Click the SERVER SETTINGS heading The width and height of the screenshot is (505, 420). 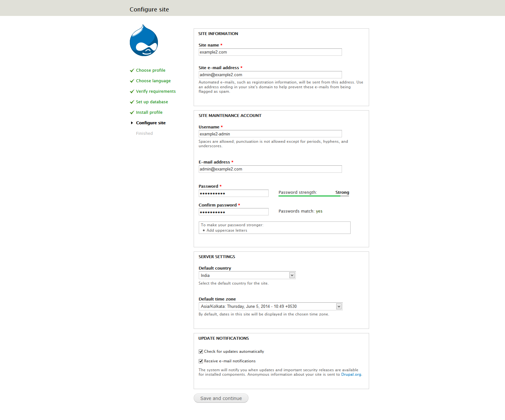[217, 257]
